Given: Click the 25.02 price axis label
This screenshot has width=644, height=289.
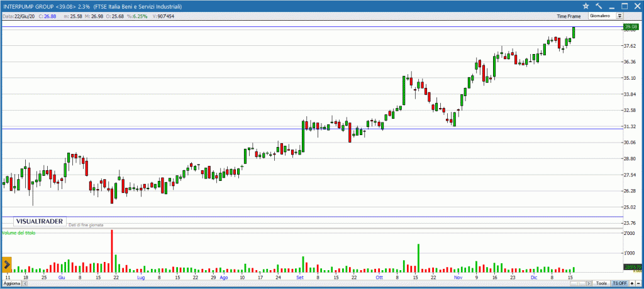Looking at the screenshot, I should click(630, 207).
